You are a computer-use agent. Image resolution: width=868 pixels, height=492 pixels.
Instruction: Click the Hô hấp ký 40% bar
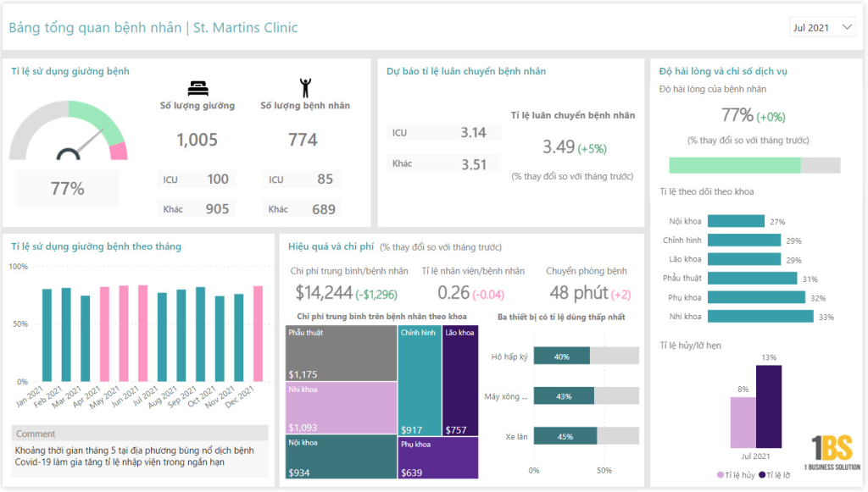pyautogui.click(x=561, y=357)
